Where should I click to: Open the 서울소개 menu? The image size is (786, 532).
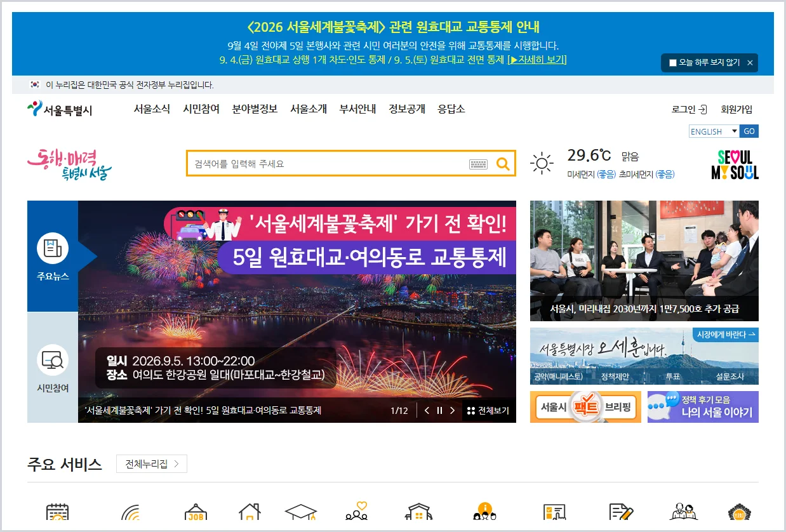309,109
